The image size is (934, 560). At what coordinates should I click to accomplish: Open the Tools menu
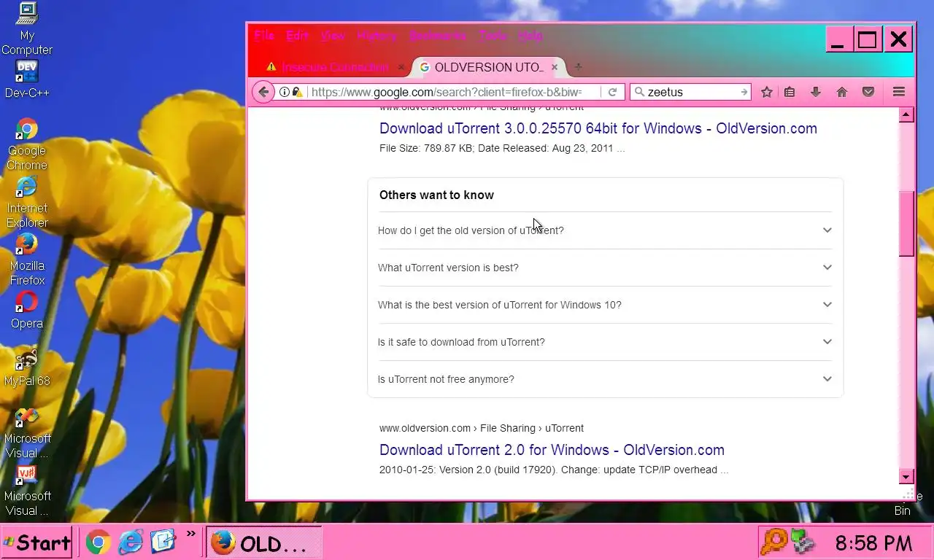pos(493,36)
